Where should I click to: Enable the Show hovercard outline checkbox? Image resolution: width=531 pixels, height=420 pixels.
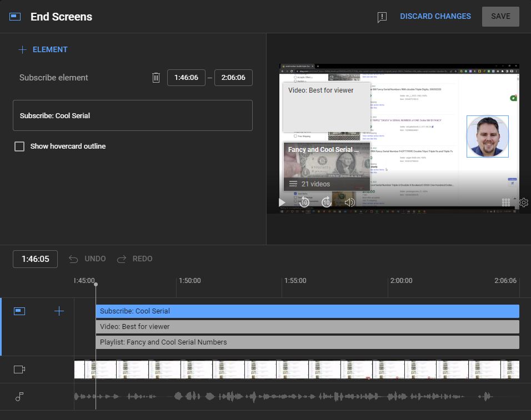coord(19,146)
